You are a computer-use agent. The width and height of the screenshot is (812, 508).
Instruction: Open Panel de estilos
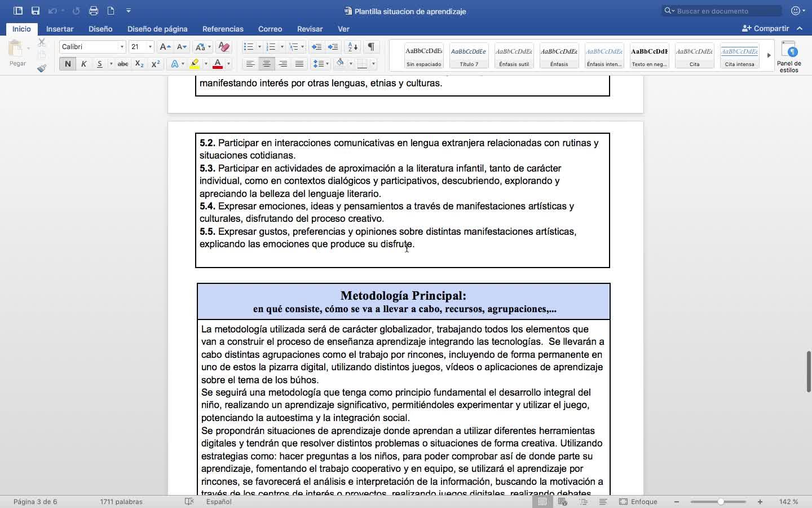789,57
